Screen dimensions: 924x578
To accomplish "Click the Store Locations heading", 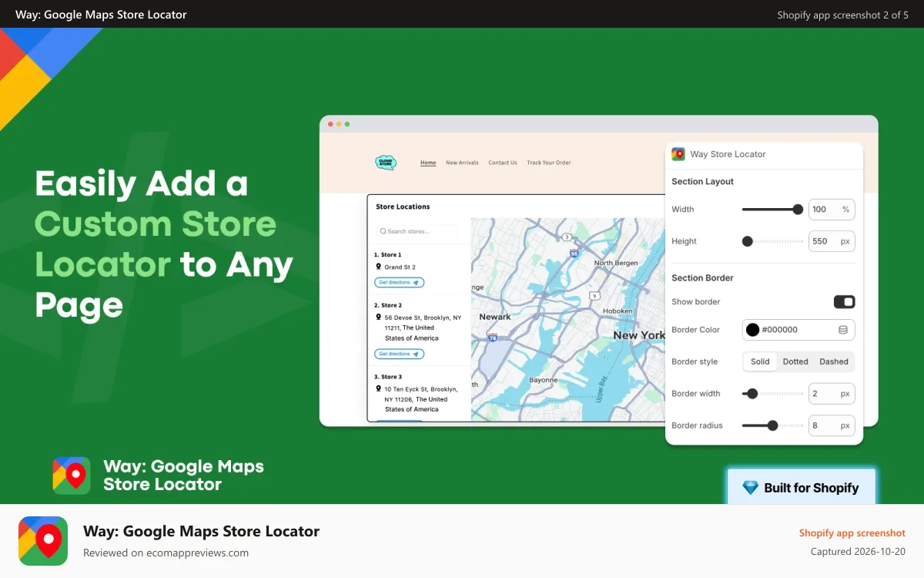I will click(403, 207).
